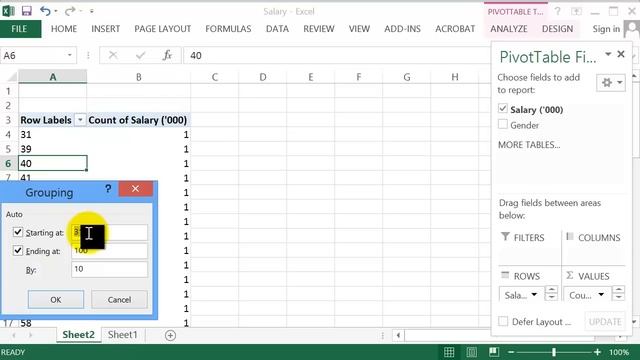Open PivotTable Fields pane options arrow
Screen dimensions: 640x360
(608, 54)
